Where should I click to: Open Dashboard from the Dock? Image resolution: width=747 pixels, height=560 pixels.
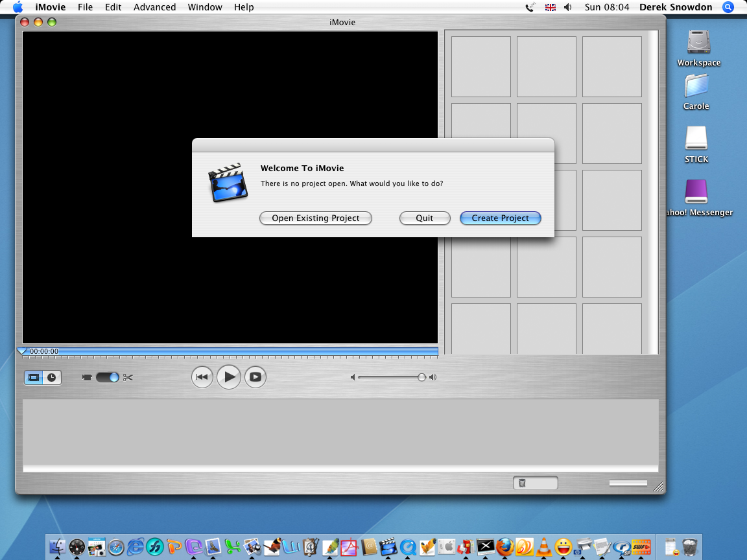pos(77,546)
